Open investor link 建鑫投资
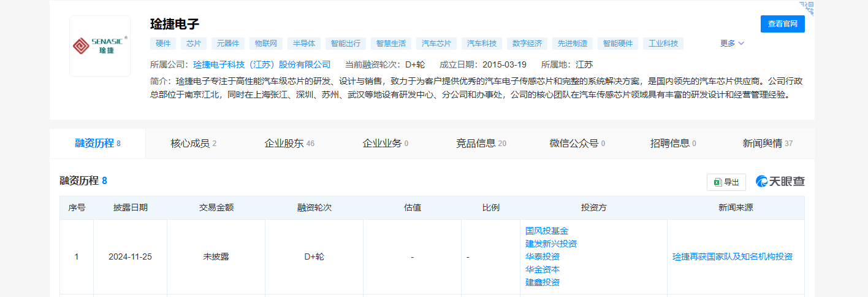Viewport: 868px width, 297px height. click(542, 282)
